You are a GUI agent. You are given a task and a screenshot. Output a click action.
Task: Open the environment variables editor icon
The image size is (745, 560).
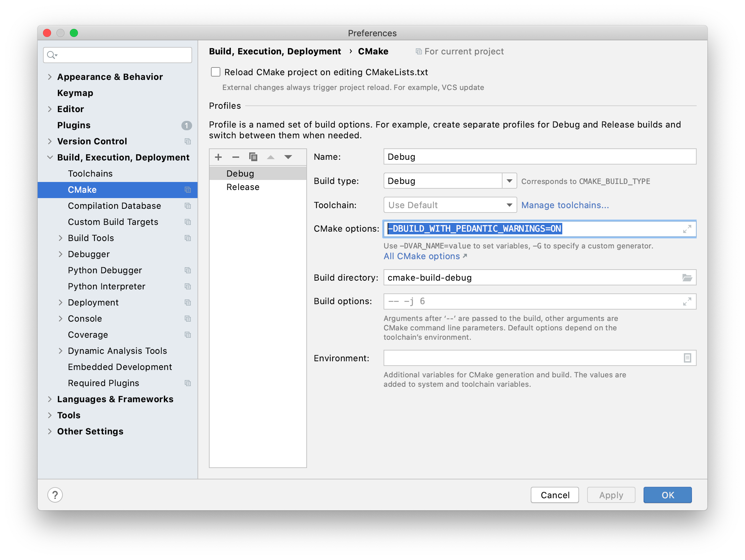687,358
